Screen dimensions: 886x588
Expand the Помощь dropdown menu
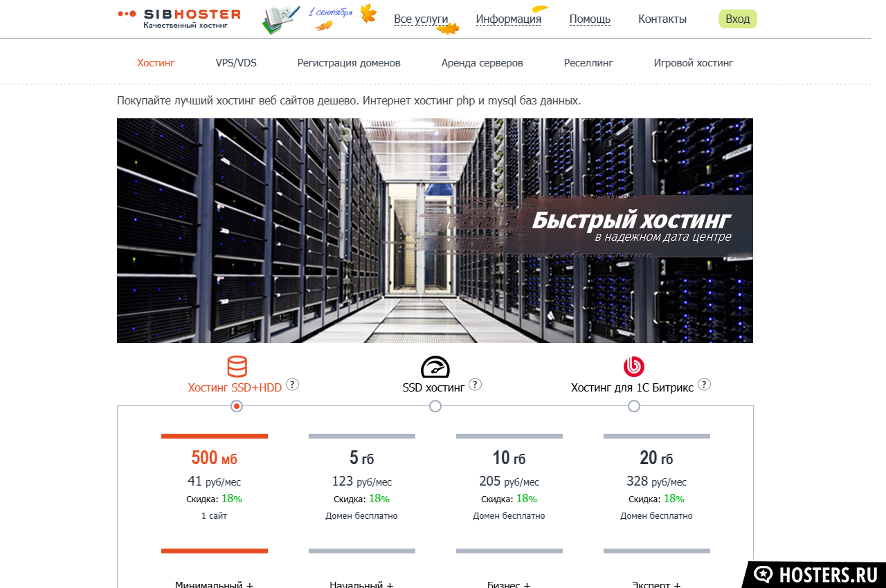[x=590, y=19]
